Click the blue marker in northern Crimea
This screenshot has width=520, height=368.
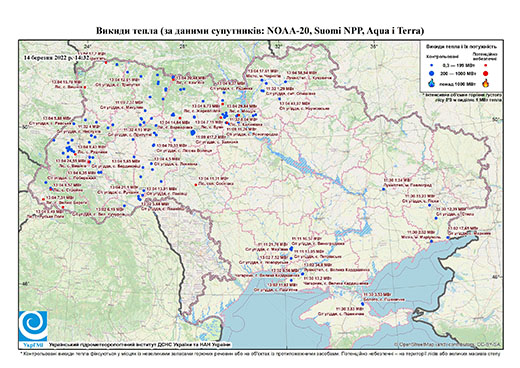(363, 304)
